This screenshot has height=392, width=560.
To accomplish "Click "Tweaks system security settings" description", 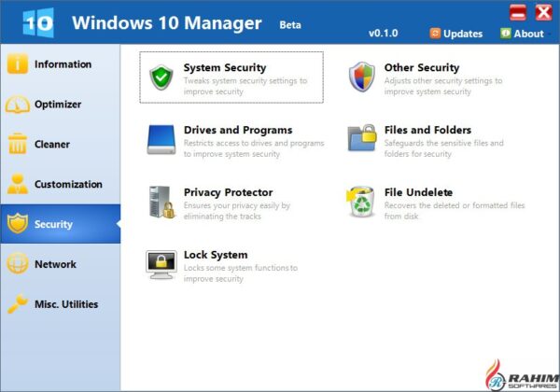I will coord(245,86).
